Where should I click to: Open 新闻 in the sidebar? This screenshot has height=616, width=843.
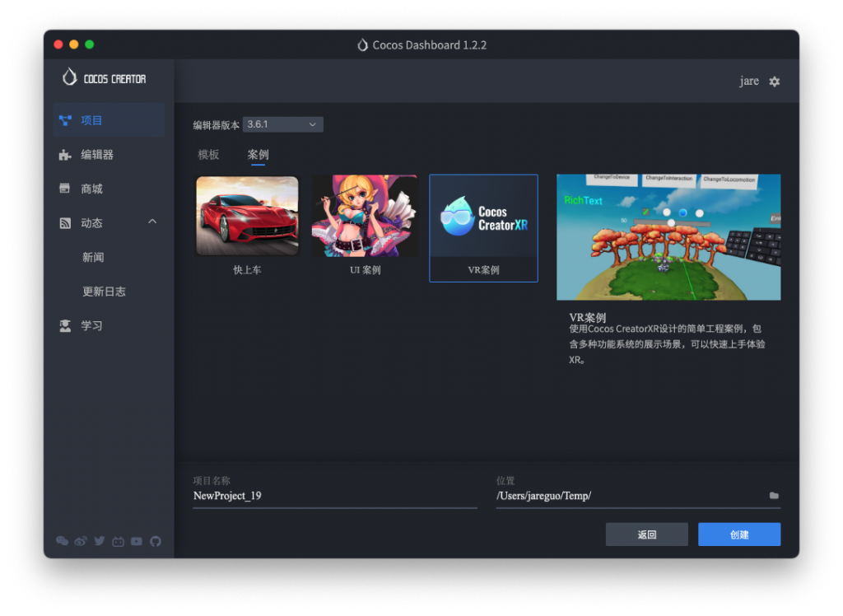point(93,257)
